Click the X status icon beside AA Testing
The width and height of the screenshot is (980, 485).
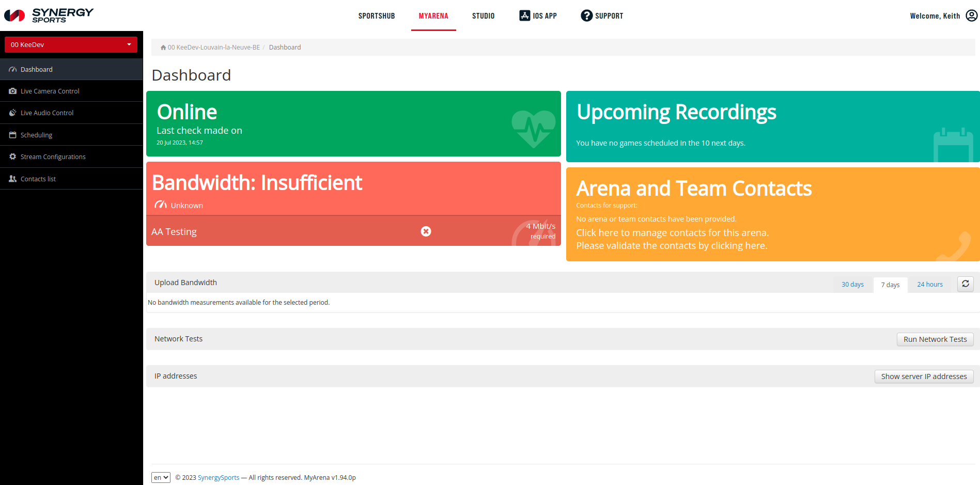[x=426, y=231]
